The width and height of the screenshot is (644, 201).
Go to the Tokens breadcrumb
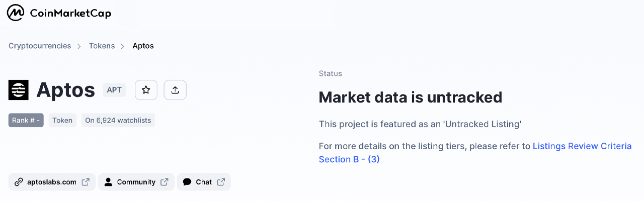pos(102,46)
